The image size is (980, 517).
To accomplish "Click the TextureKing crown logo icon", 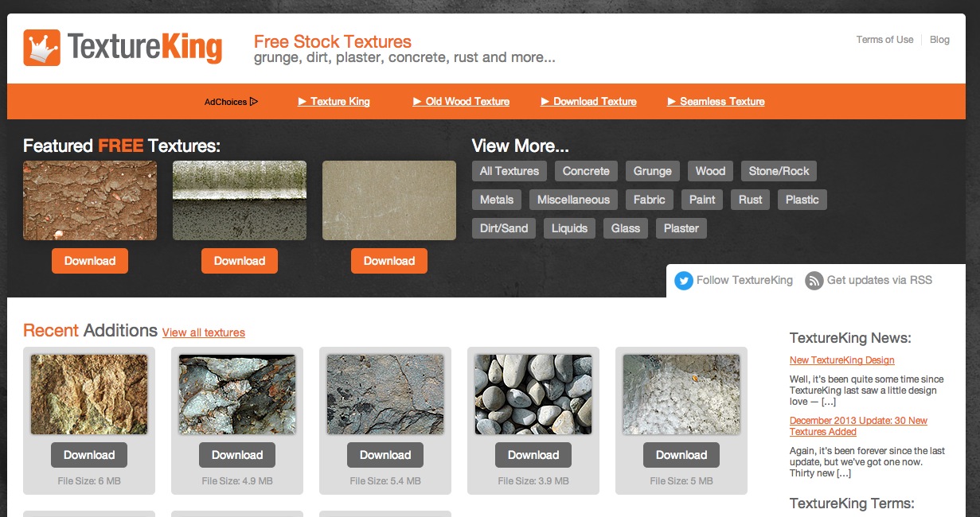I will point(41,47).
